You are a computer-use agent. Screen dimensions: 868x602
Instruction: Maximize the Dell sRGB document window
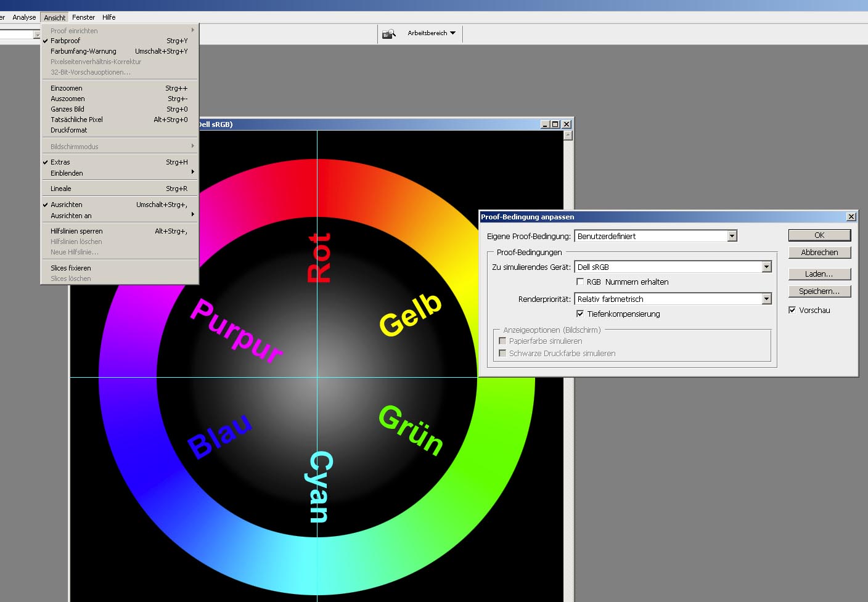tap(555, 124)
